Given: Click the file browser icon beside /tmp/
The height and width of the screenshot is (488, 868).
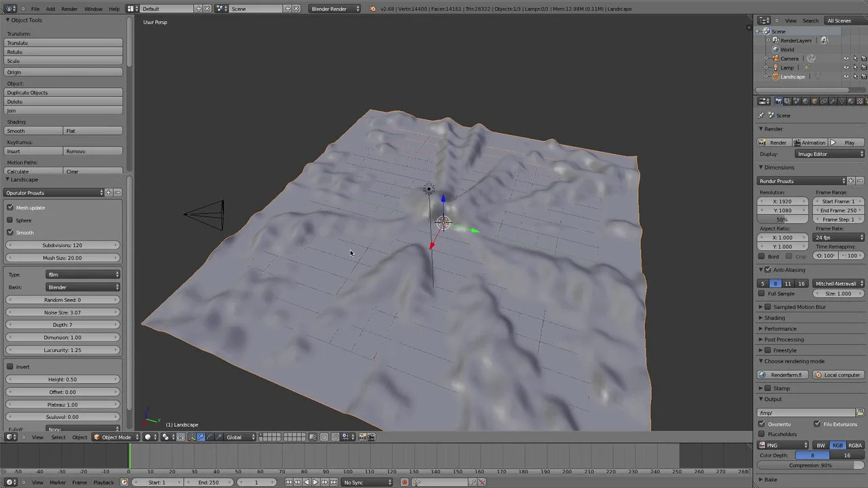Looking at the screenshot, I should pyautogui.click(x=861, y=413).
